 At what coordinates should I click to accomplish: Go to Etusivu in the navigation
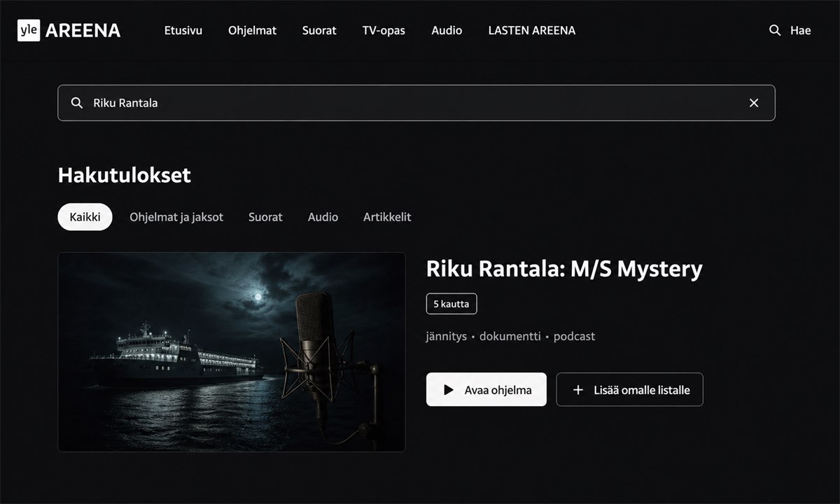click(x=183, y=30)
